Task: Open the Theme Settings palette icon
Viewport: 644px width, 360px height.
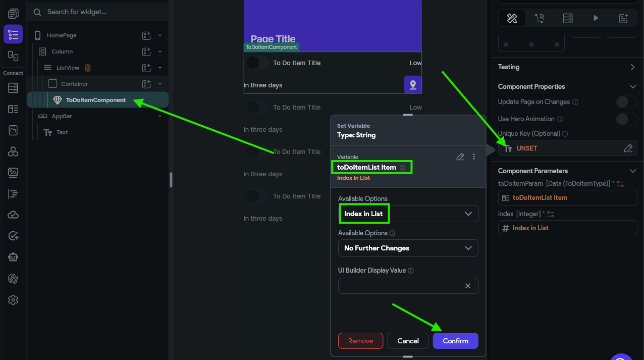Action: 13,279
